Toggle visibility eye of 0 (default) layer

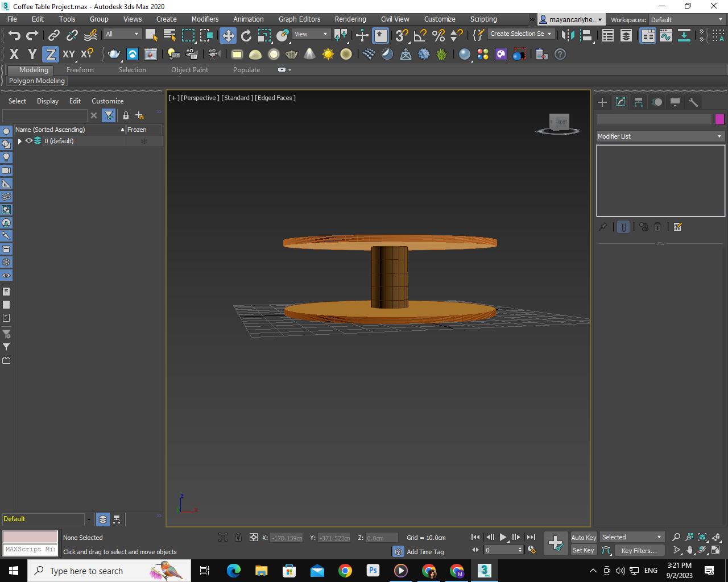tap(28, 141)
